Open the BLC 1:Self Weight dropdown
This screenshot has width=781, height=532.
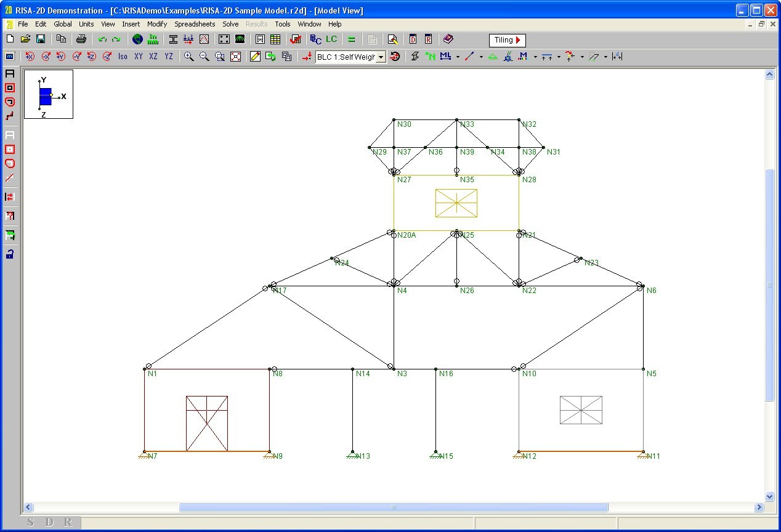(x=381, y=57)
